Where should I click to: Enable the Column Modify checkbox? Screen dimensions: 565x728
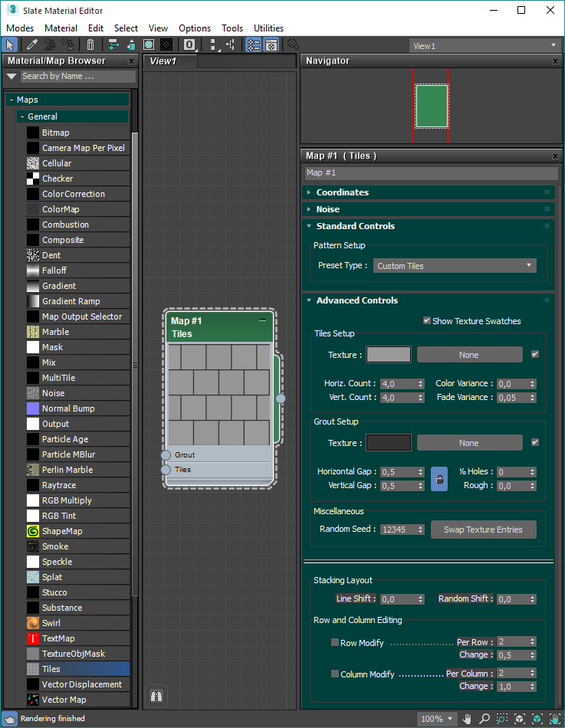[335, 674]
